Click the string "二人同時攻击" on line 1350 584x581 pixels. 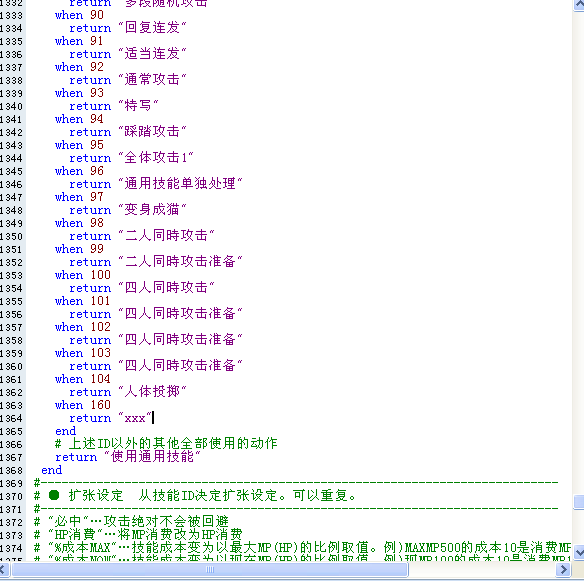pos(166,236)
